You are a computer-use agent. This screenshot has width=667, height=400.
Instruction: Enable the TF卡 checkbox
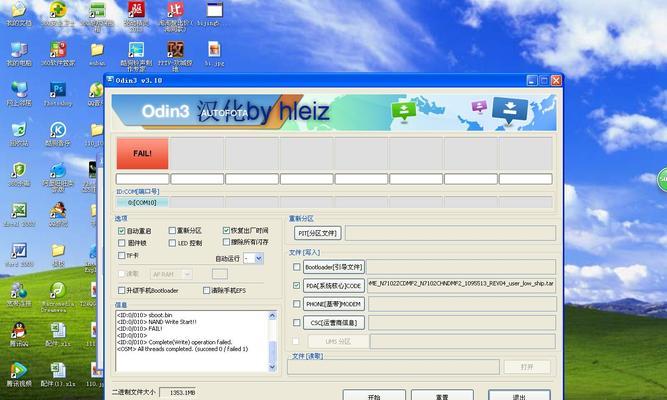(122, 255)
